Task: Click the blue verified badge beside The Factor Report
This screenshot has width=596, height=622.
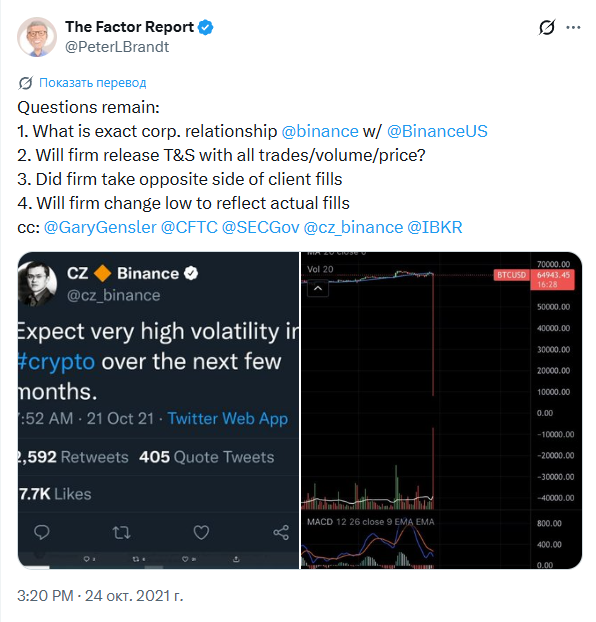Action: (x=206, y=27)
